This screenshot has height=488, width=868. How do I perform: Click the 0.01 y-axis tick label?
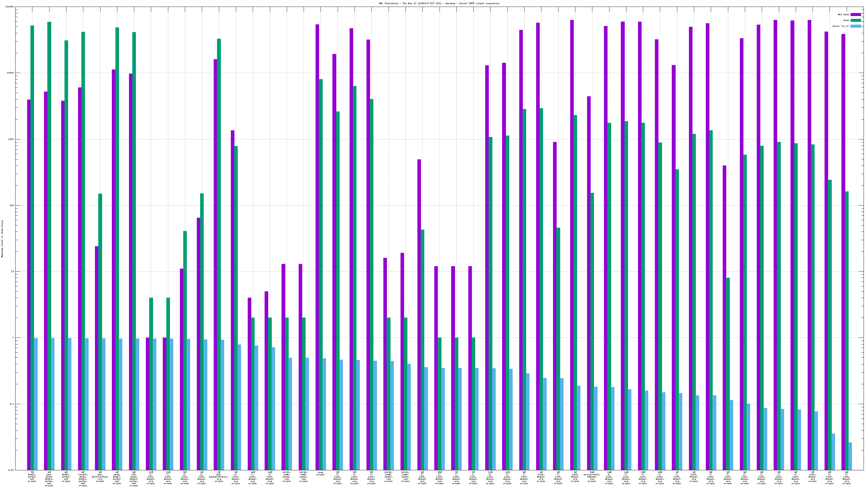(x=11, y=470)
